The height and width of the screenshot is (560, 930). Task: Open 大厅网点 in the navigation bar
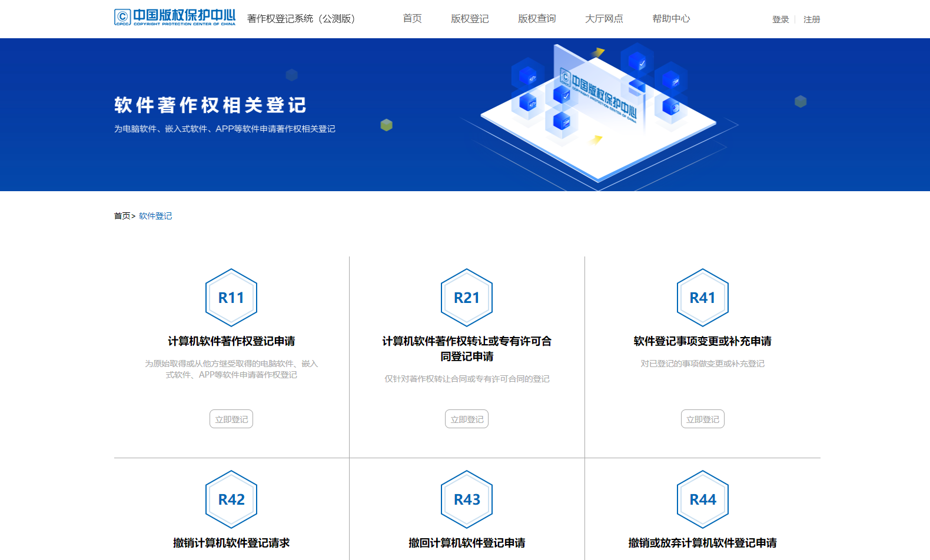click(x=604, y=19)
